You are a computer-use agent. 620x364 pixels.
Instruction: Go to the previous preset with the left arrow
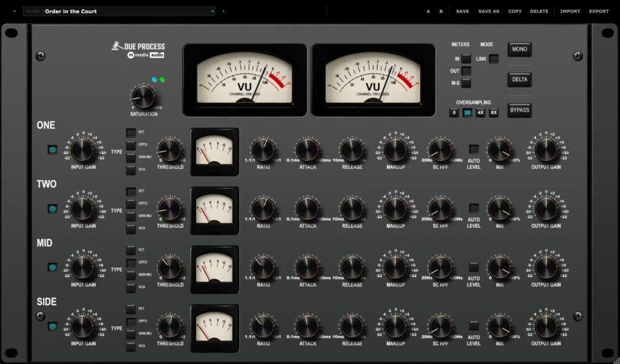click(x=15, y=11)
